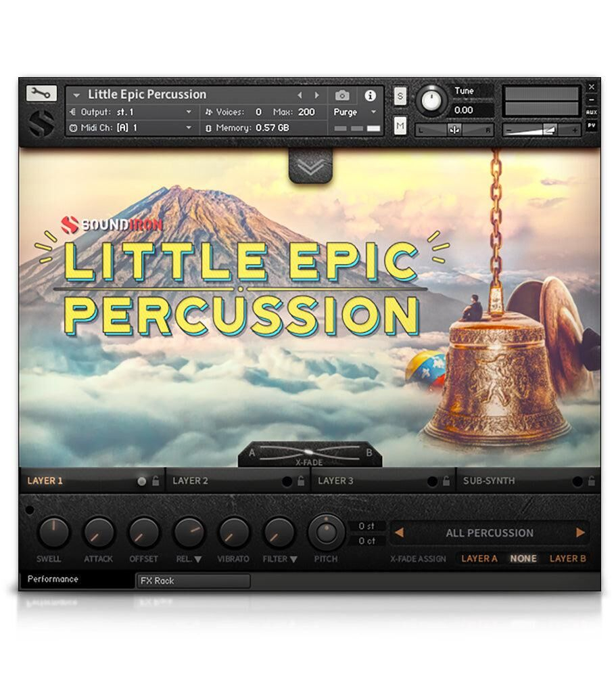Switch to the FX Rack tab

pos(193,581)
